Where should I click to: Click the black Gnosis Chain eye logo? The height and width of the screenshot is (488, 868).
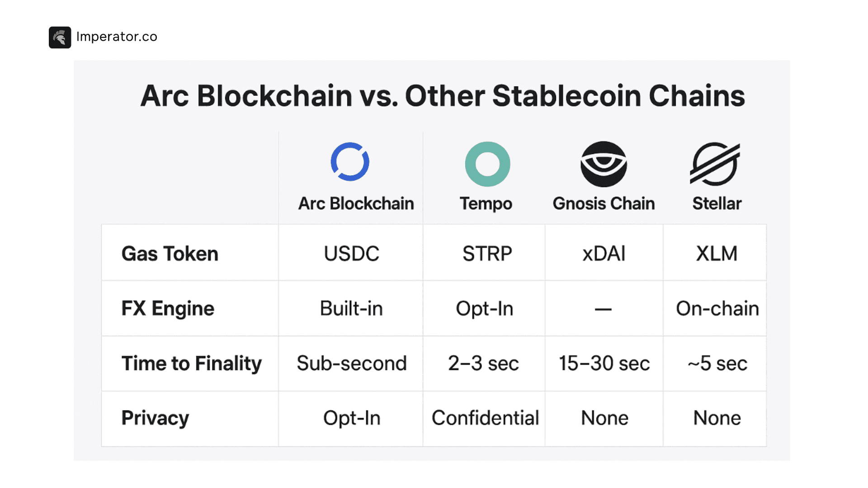coord(604,164)
